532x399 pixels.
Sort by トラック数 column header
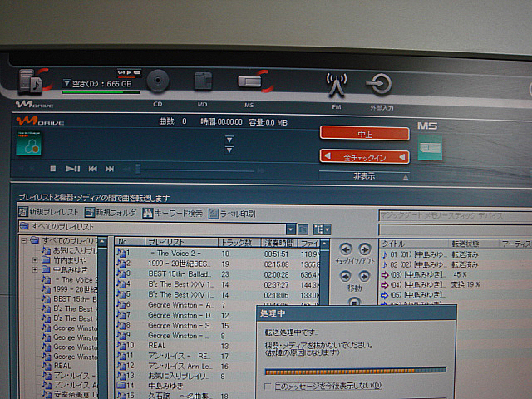click(239, 243)
